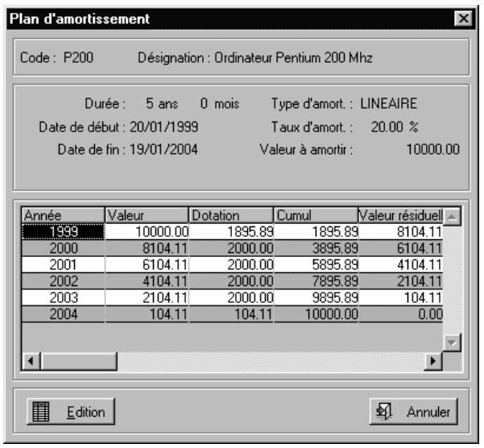Click the exit door icon on Annuler
The width and height of the screenshot is (484, 448).
(x=384, y=412)
